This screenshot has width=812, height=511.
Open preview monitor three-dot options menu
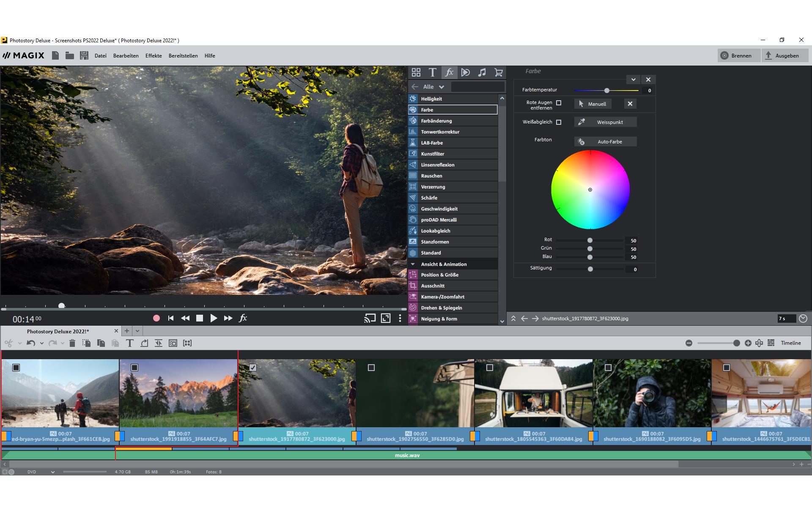(400, 319)
